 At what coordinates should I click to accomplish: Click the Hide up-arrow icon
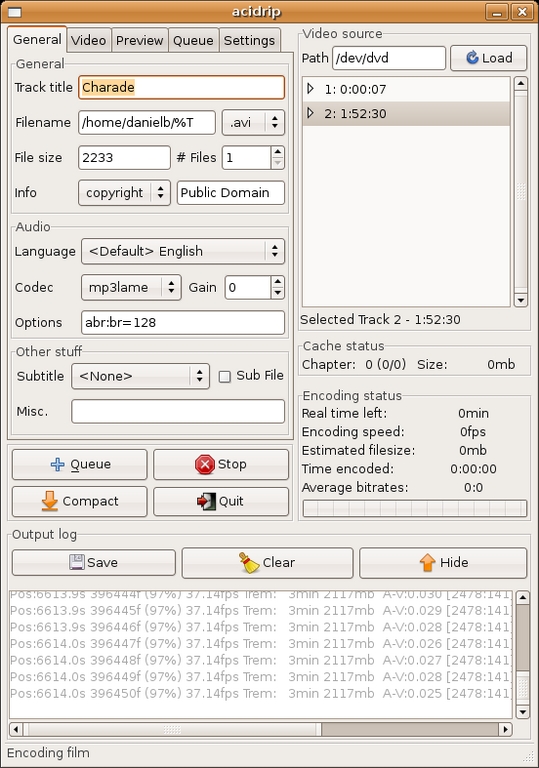click(427, 562)
